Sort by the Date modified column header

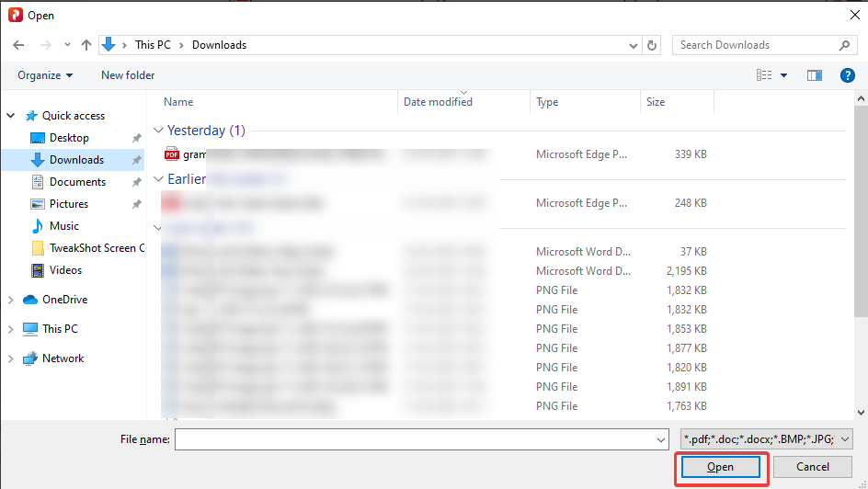[x=438, y=102]
